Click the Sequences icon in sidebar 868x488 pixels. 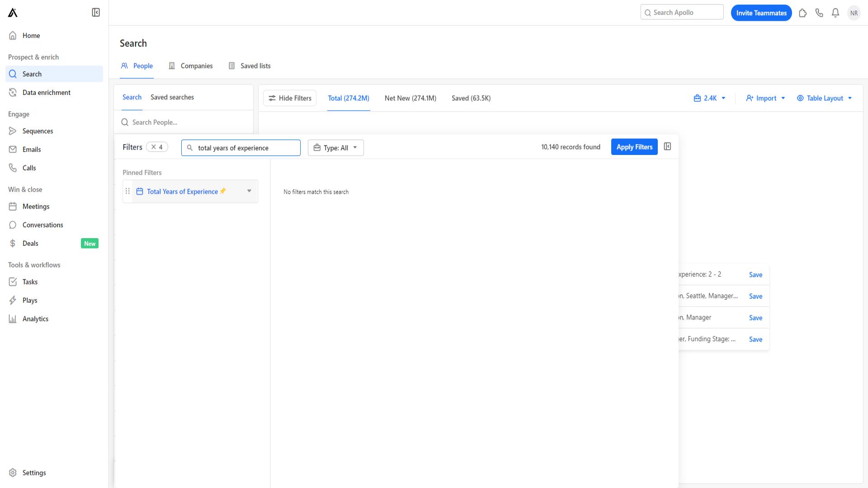(13, 131)
